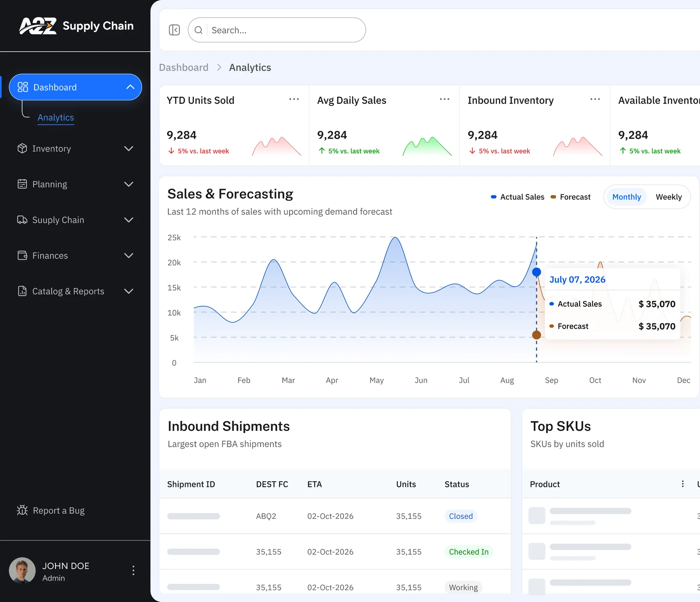The image size is (700, 602).
Task: Click the Checked In status badge
Action: tap(469, 552)
